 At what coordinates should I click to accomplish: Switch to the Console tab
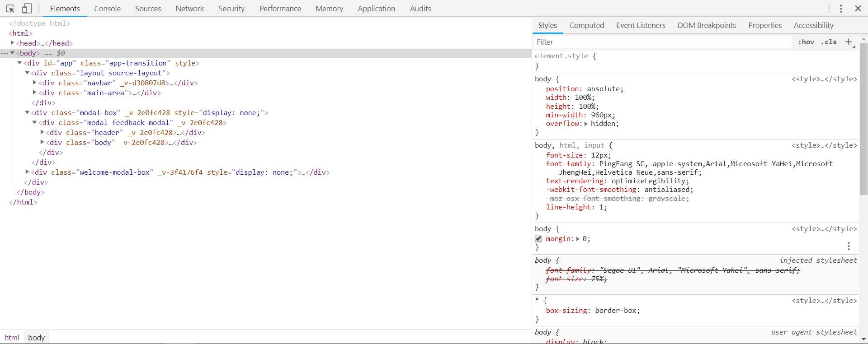point(108,9)
